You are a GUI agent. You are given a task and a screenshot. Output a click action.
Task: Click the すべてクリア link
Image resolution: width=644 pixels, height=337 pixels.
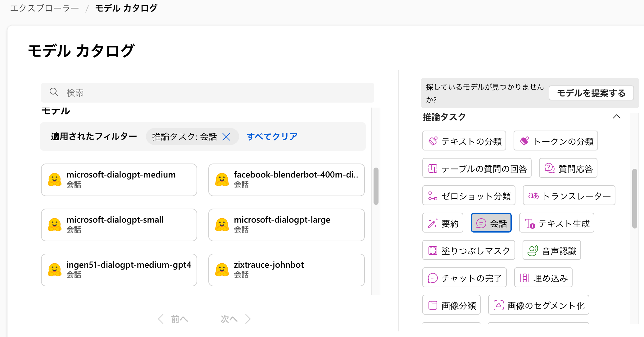[x=272, y=136]
